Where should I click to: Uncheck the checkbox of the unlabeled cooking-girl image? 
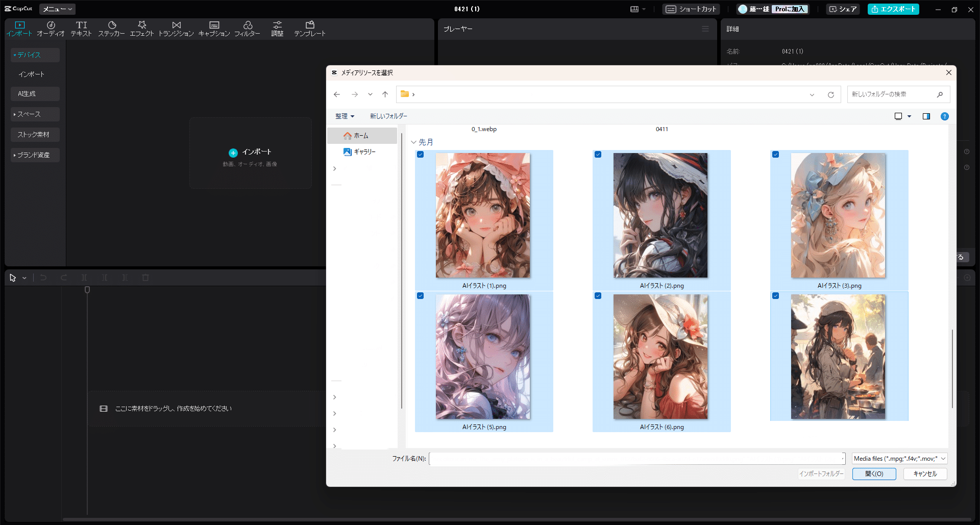coord(776,296)
